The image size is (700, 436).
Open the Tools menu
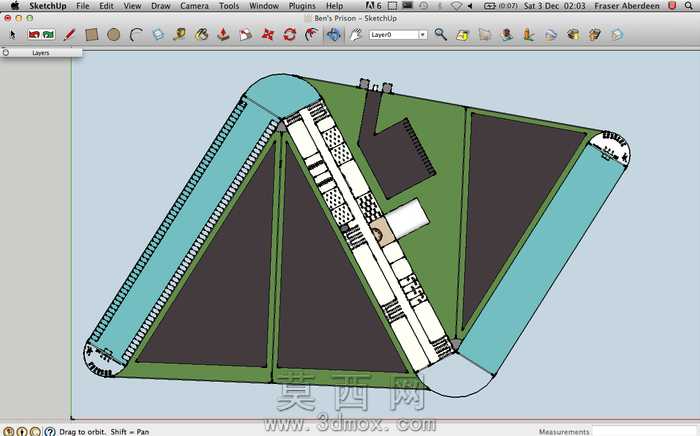[x=229, y=6]
